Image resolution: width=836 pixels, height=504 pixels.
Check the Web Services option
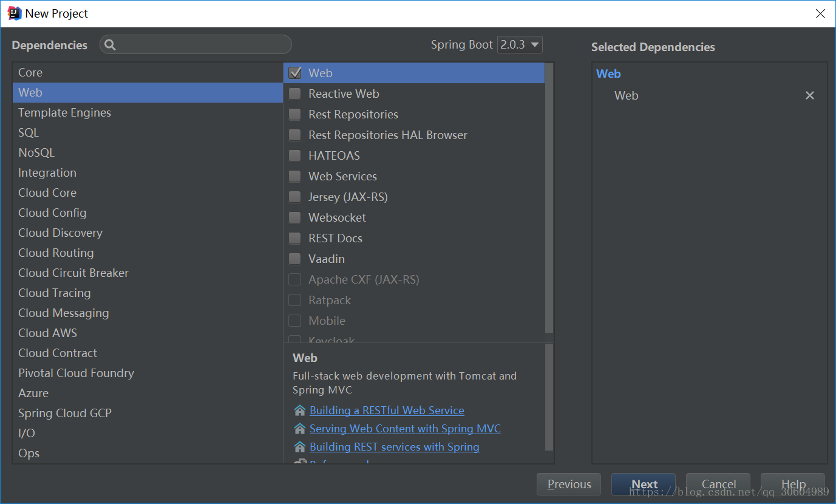click(x=294, y=176)
